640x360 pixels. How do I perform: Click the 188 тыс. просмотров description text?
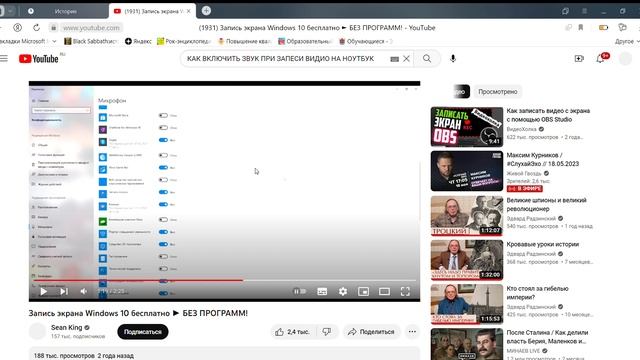pyautogui.click(x=84, y=356)
